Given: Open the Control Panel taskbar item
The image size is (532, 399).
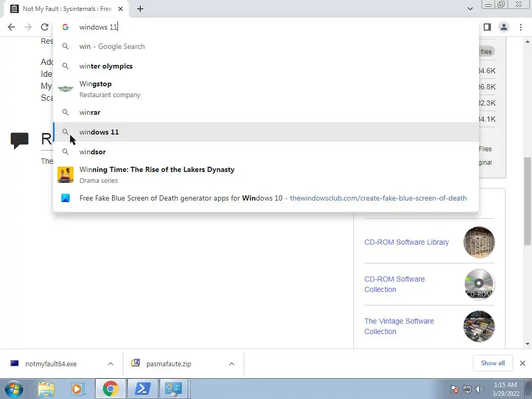Looking at the screenshot, I should [x=174, y=389].
